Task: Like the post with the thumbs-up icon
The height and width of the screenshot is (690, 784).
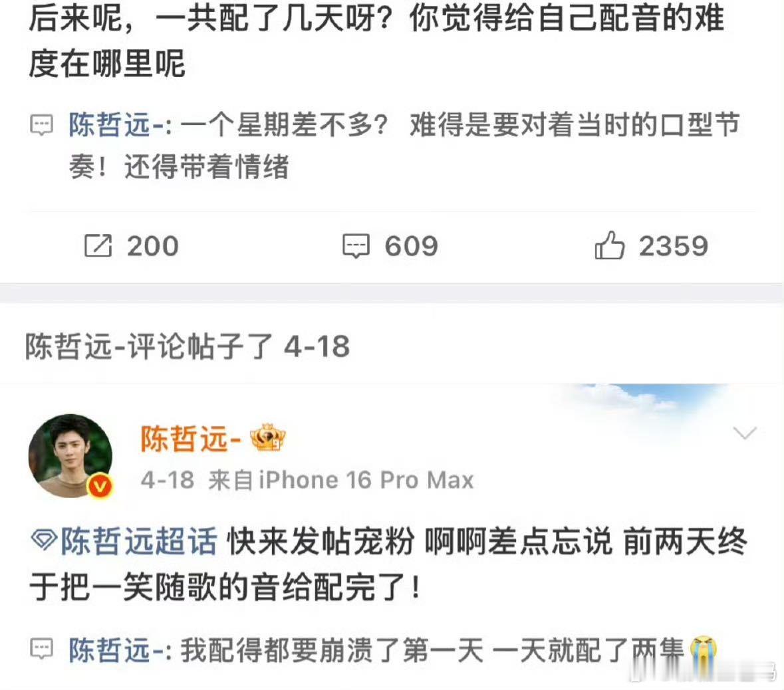Action: pyautogui.click(x=610, y=245)
